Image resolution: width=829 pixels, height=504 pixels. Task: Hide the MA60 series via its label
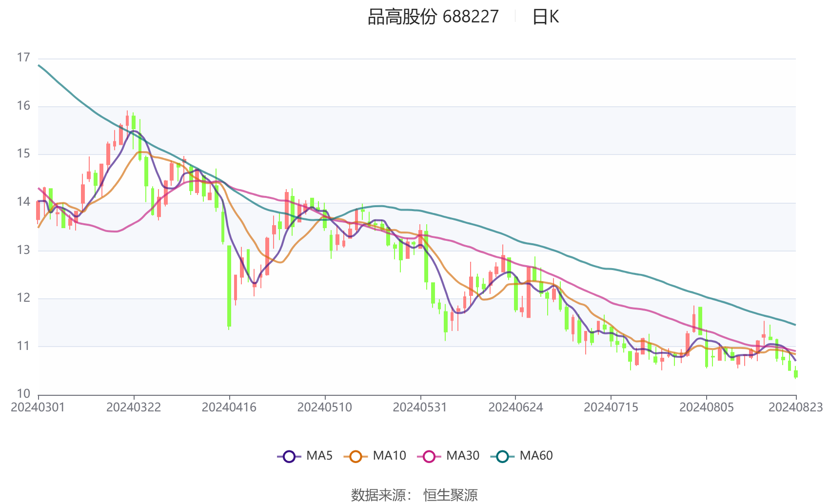536,456
